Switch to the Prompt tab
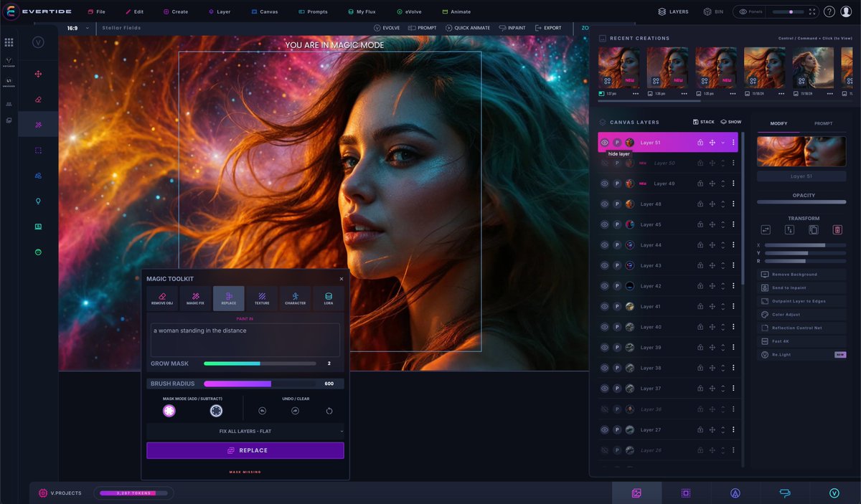Image resolution: width=861 pixels, height=504 pixels. tap(824, 123)
